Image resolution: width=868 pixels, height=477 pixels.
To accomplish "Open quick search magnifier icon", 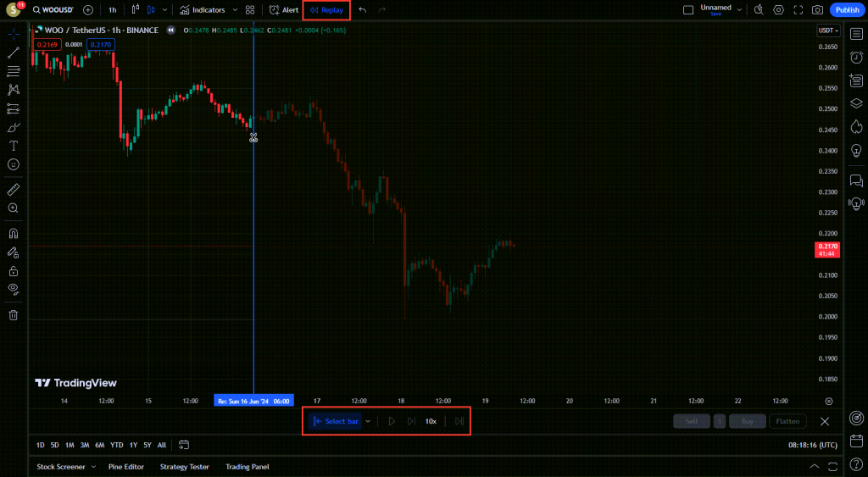I will click(759, 10).
